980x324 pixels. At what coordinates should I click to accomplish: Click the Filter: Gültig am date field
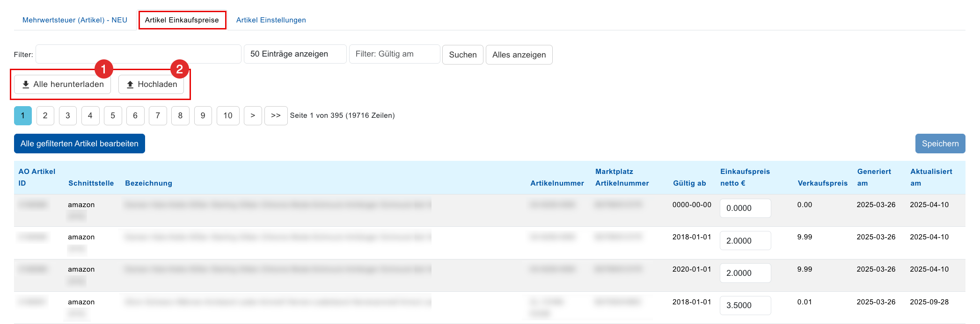395,54
